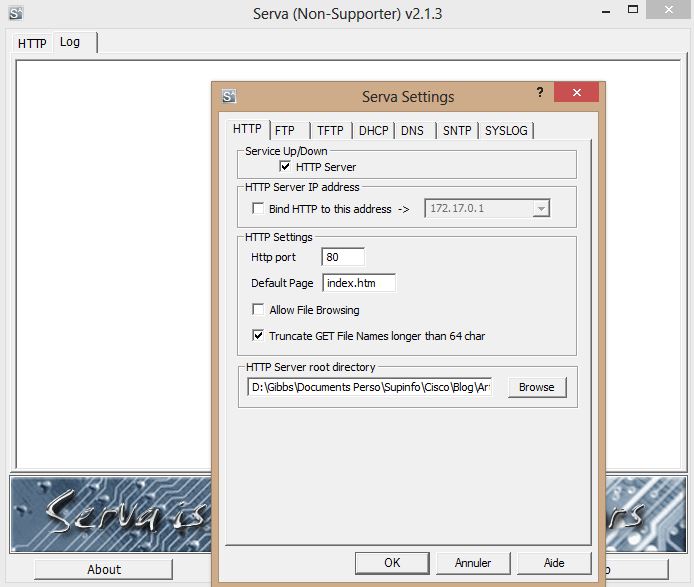Viewport: 694px width, 587px height.
Task: Open the TFTP settings tab
Action: click(x=330, y=131)
